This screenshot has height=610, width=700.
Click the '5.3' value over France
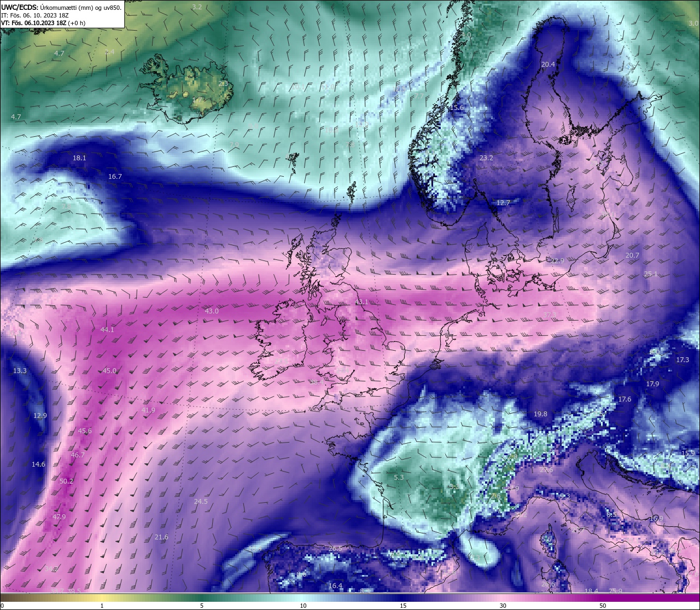pos(399,477)
